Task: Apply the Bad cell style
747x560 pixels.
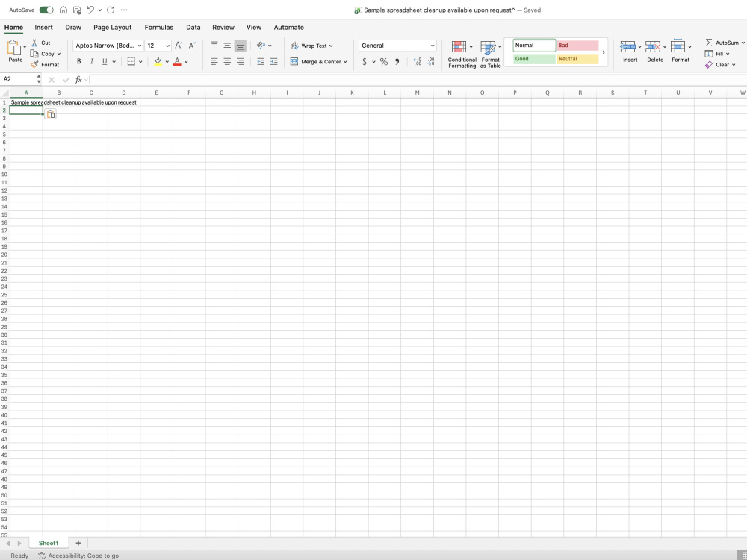Action: pos(577,46)
